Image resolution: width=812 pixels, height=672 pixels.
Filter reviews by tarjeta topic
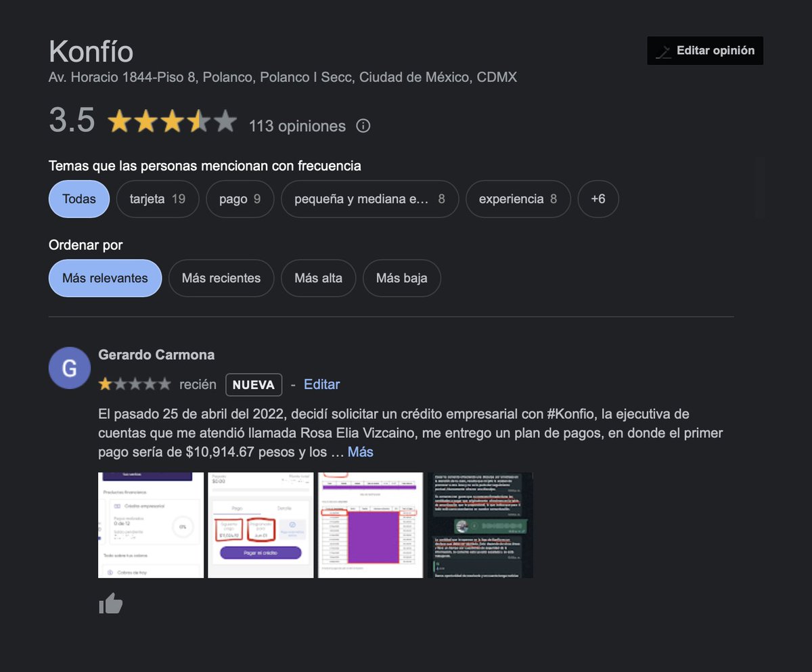(x=158, y=199)
